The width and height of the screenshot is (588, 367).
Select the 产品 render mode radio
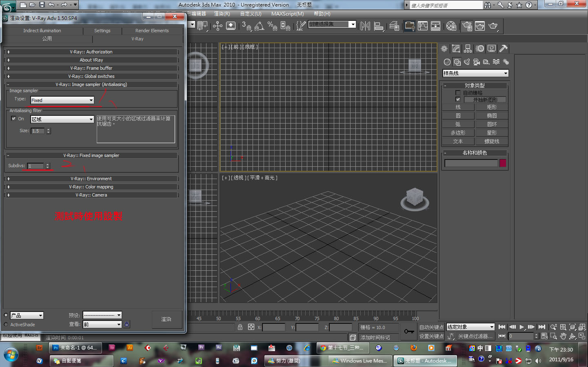coord(6,315)
